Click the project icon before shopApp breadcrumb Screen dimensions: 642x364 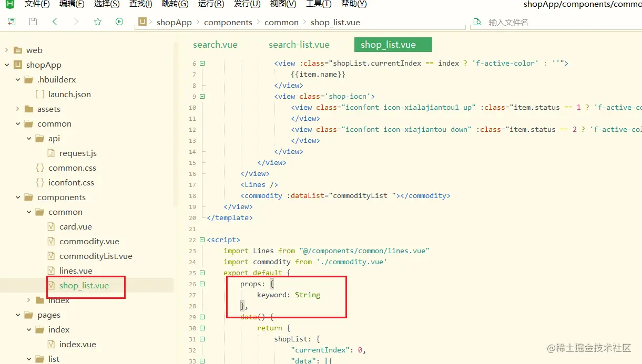(x=142, y=22)
